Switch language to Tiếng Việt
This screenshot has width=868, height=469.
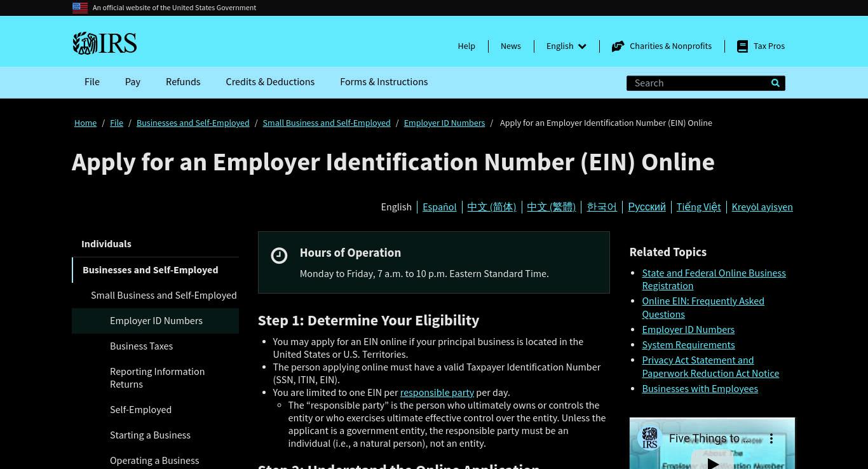point(698,207)
